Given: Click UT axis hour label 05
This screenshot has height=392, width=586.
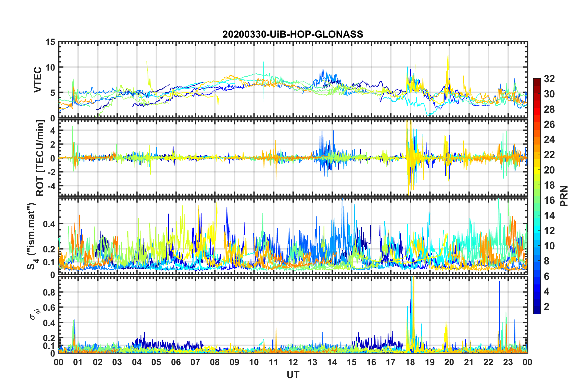Looking at the screenshot, I should [x=156, y=362].
